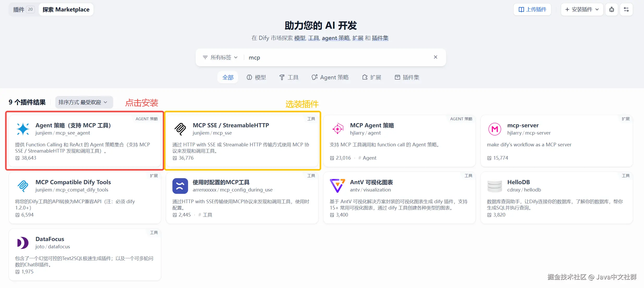Image resolution: width=644 pixels, height=288 pixels.
Task: Select the 工具 category filter tab
Action: point(289,77)
